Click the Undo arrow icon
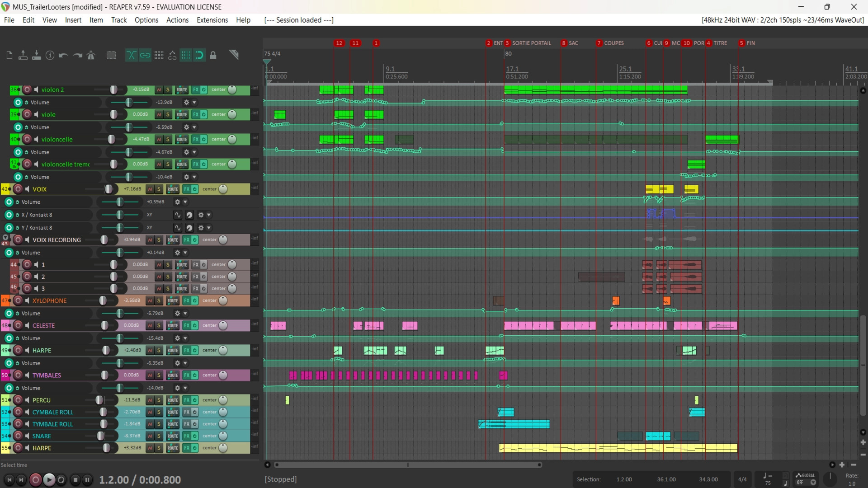The height and width of the screenshot is (488, 868). pyautogui.click(x=63, y=55)
